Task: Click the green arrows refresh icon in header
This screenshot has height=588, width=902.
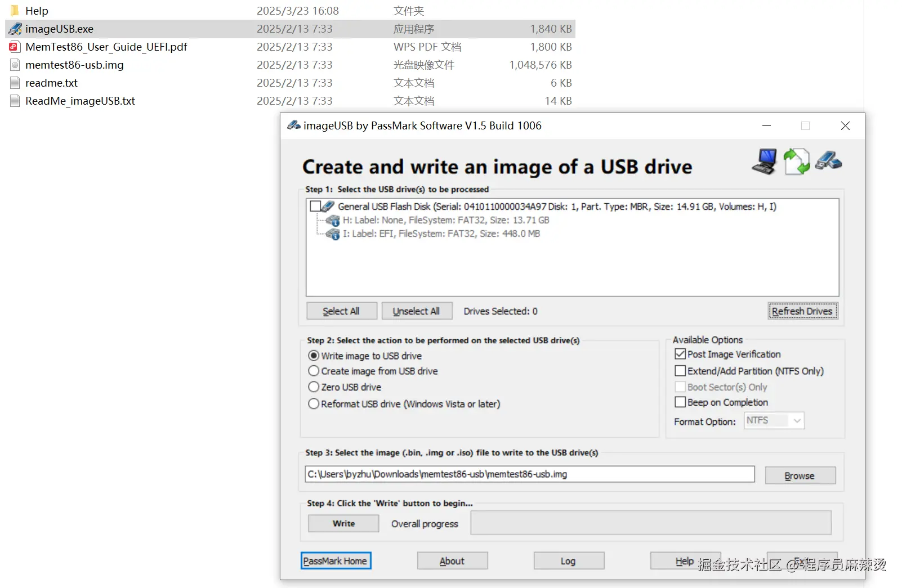Action: click(797, 161)
